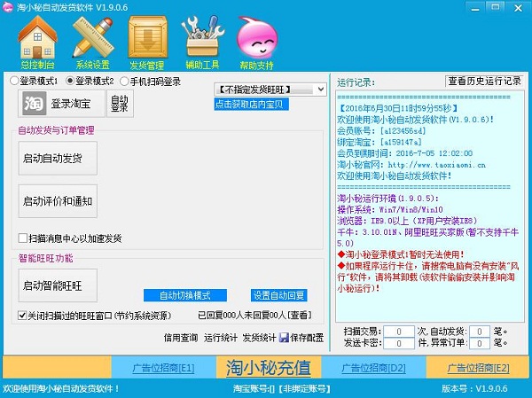Click 启动自动发货 button
The image size is (532, 398).
tap(58, 158)
